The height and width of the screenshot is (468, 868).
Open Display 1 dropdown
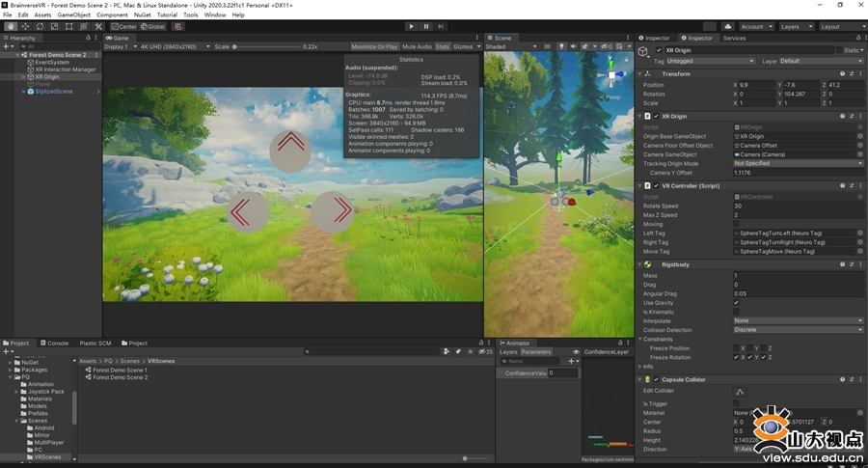[121, 46]
